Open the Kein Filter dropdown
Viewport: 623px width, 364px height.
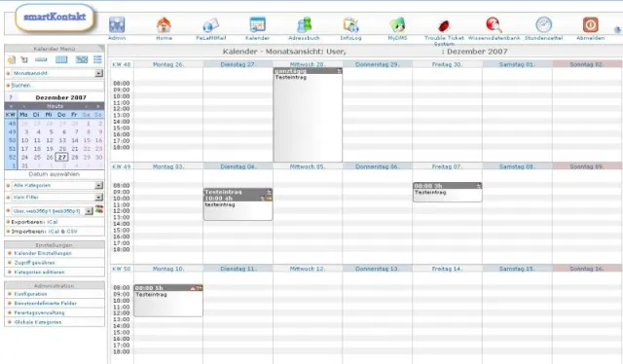coord(57,198)
